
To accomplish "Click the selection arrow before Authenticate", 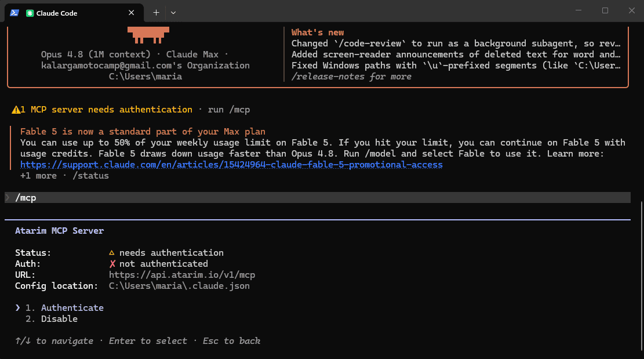I will (17, 307).
